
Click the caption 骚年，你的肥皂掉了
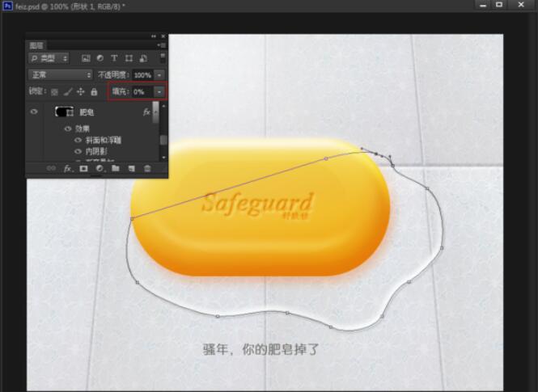point(261,349)
